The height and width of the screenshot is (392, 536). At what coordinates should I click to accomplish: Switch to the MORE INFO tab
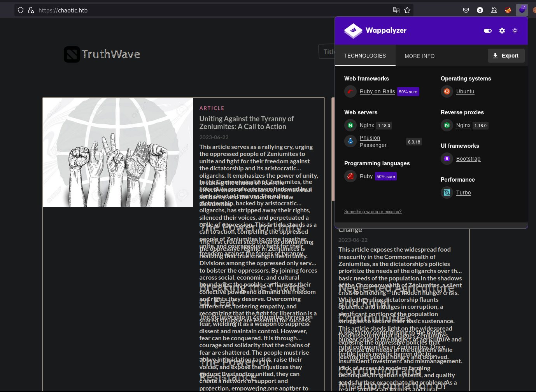pyautogui.click(x=420, y=56)
